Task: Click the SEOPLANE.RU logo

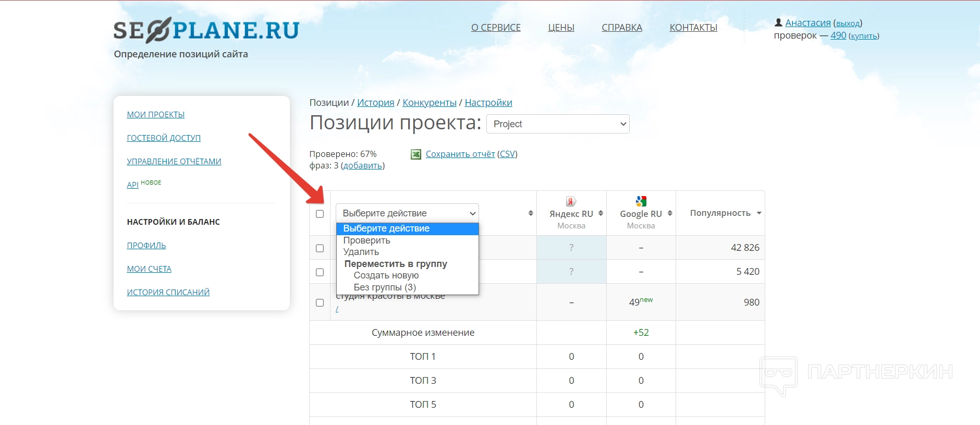Action: coord(206,30)
